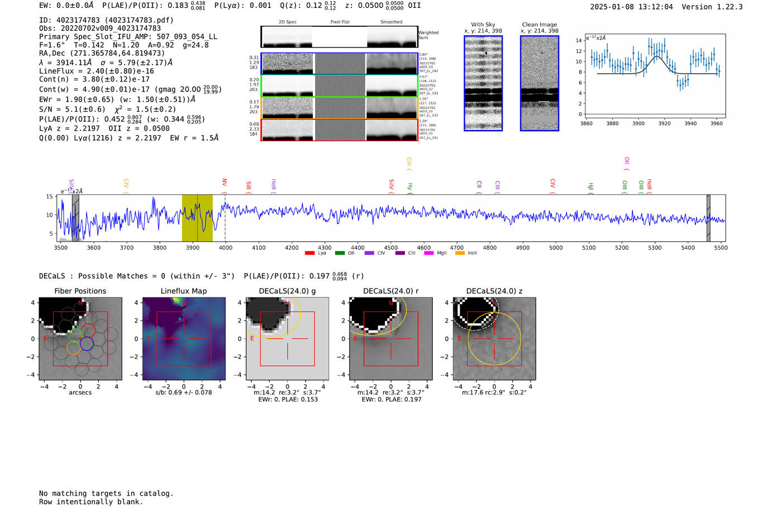Click the MgII magenta legend swatch
The height and width of the screenshot is (532, 782).
click(x=428, y=253)
